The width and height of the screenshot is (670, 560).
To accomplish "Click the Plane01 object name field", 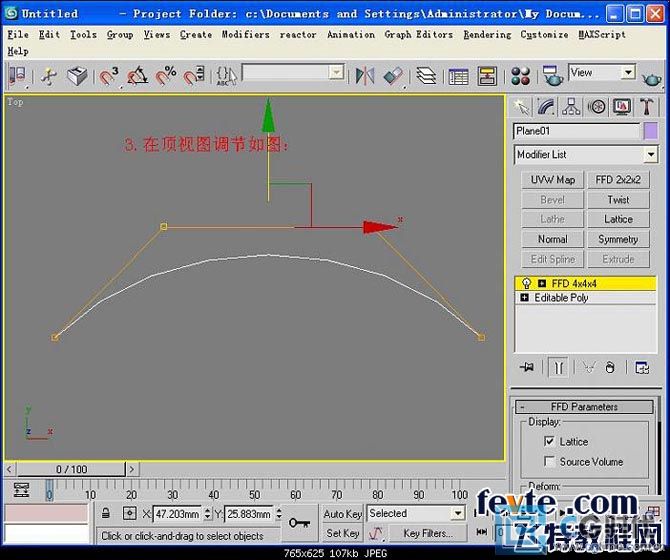I will click(x=576, y=131).
